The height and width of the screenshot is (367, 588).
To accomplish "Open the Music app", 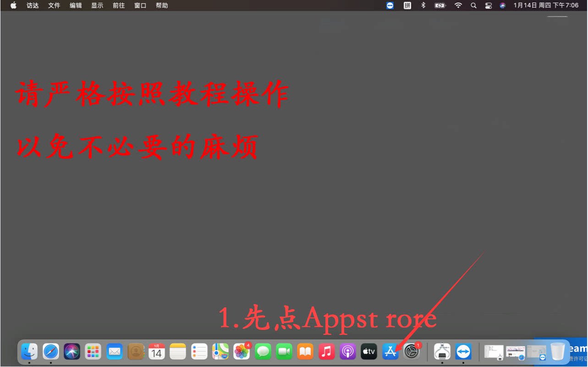I will (x=326, y=351).
